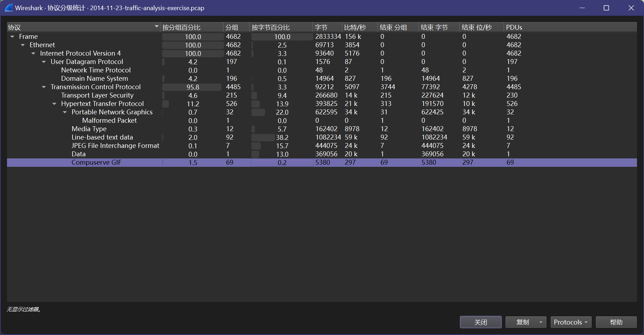Sort by the PDUs column header

(570, 27)
